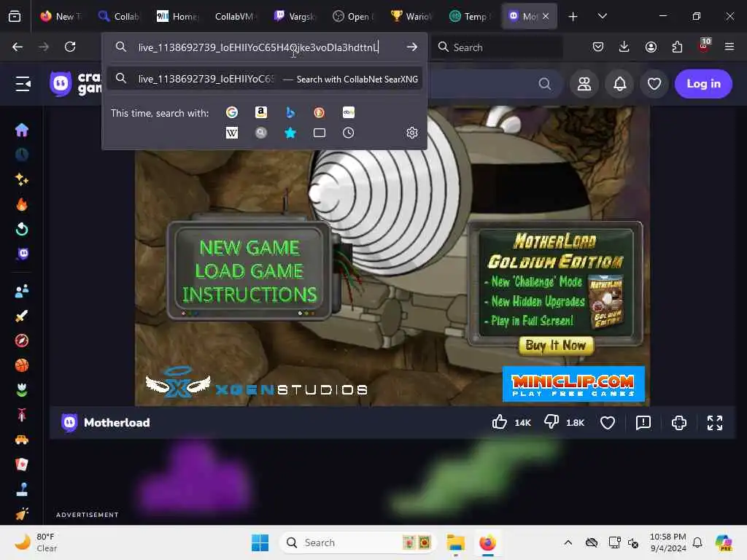Select INSTRUCTIONS in Motherload menu
This screenshot has width=747, height=560.
pyautogui.click(x=249, y=295)
